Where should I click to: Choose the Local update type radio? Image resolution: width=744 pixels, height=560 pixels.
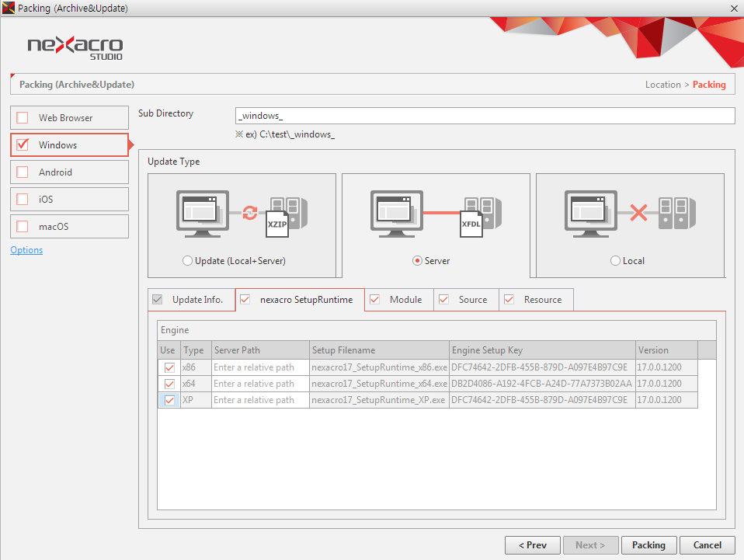(x=616, y=261)
